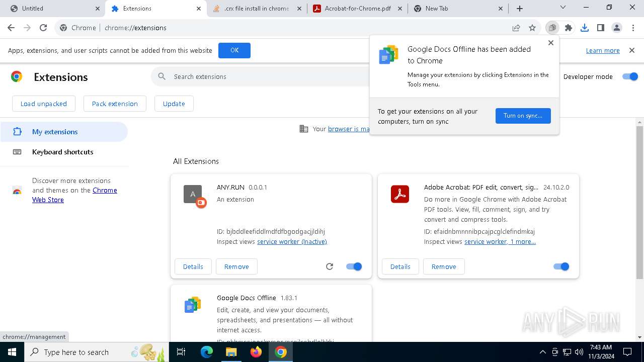Open Details for Adobe Acrobat extension
This screenshot has width=644, height=362.
(400, 266)
